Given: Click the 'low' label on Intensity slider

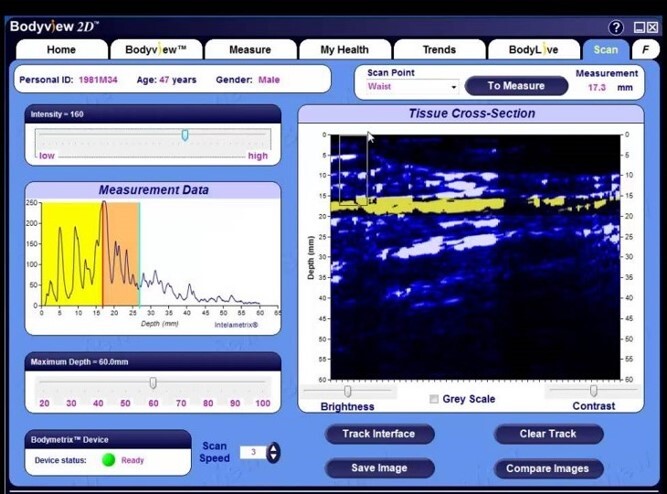Looking at the screenshot, I should coord(47,156).
